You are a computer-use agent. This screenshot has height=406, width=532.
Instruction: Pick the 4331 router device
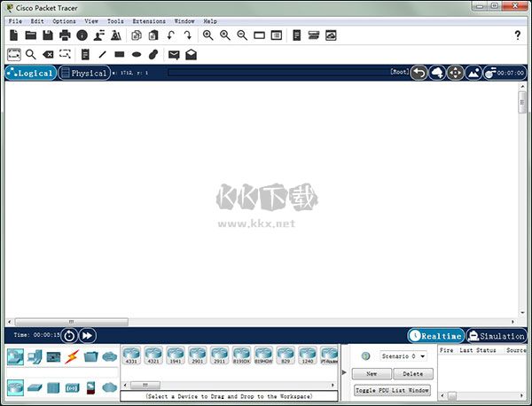pyautogui.click(x=131, y=355)
